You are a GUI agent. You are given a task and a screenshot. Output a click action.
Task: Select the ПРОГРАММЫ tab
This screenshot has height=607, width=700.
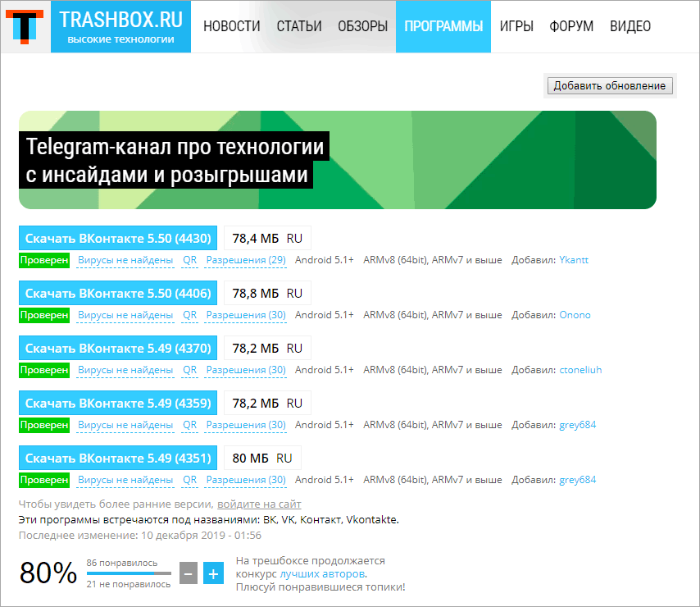point(443,27)
